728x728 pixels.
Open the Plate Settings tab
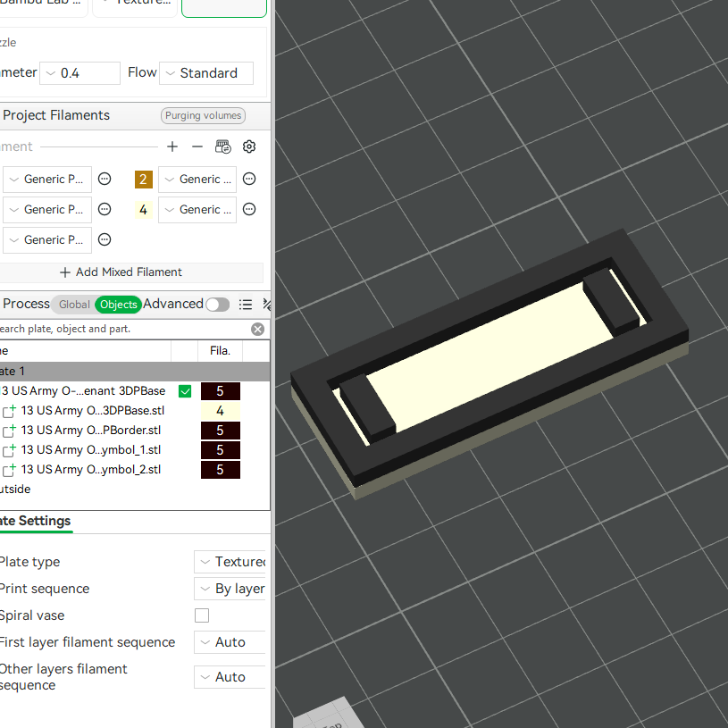(36, 521)
